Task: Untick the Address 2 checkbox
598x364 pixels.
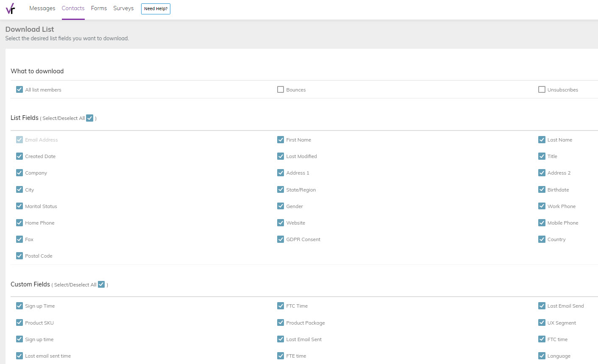Action: tap(542, 172)
